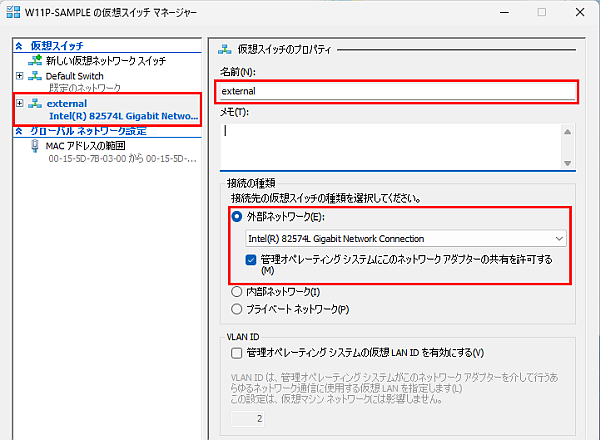
Task: Click the external switch network icon
Action: (35, 103)
